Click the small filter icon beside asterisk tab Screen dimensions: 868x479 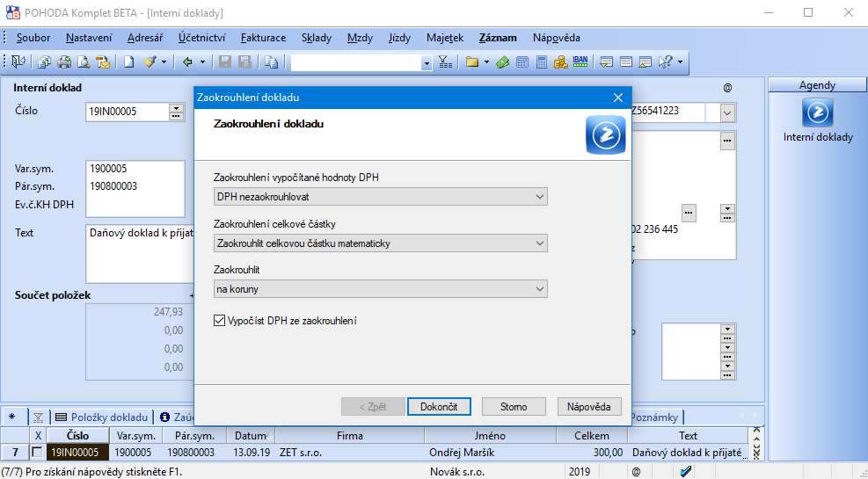(x=38, y=417)
